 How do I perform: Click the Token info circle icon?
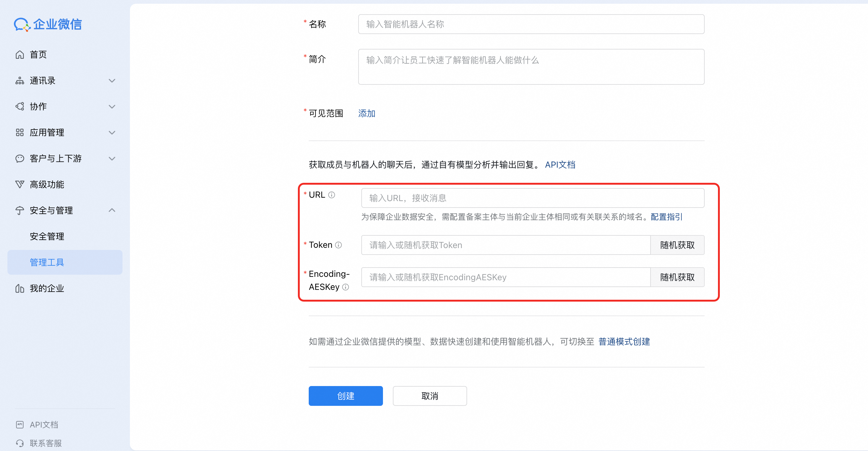[x=338, y=245]
